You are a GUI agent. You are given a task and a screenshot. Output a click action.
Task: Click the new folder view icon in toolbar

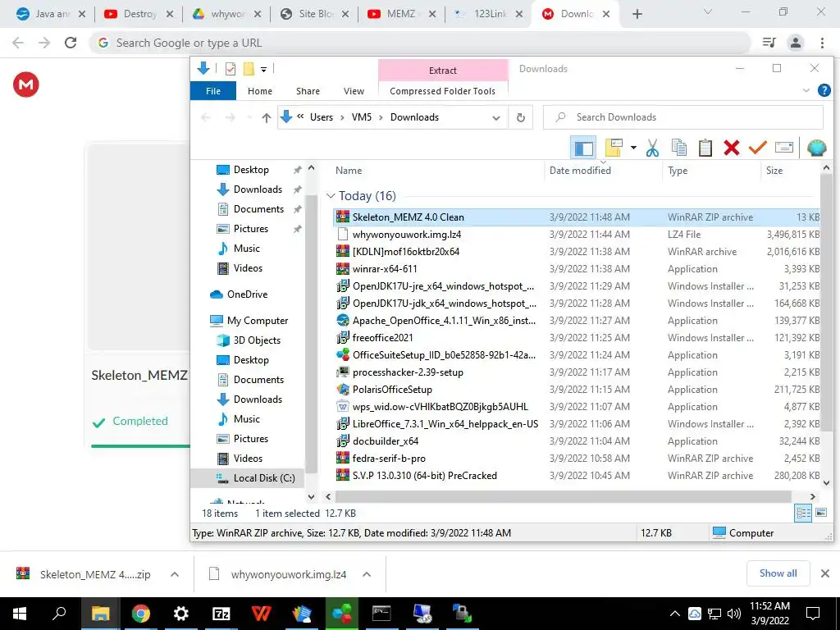click(614, 148)
